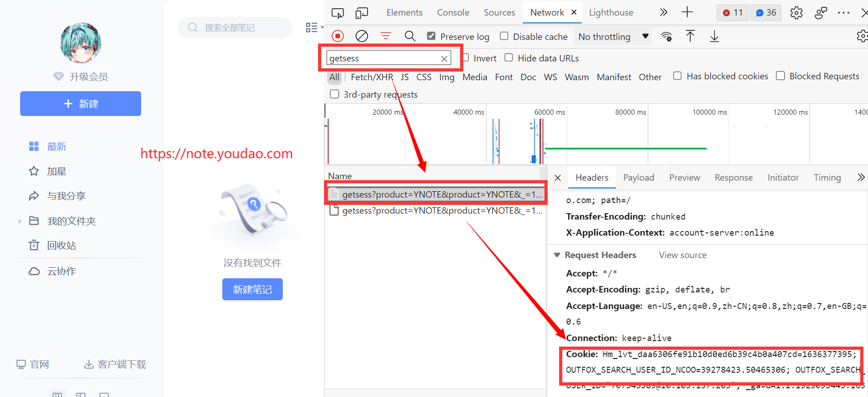Open the DevTools feedback person icon
Screen dimensions: 868x397
pyautogui.click(x=821, y=13)
